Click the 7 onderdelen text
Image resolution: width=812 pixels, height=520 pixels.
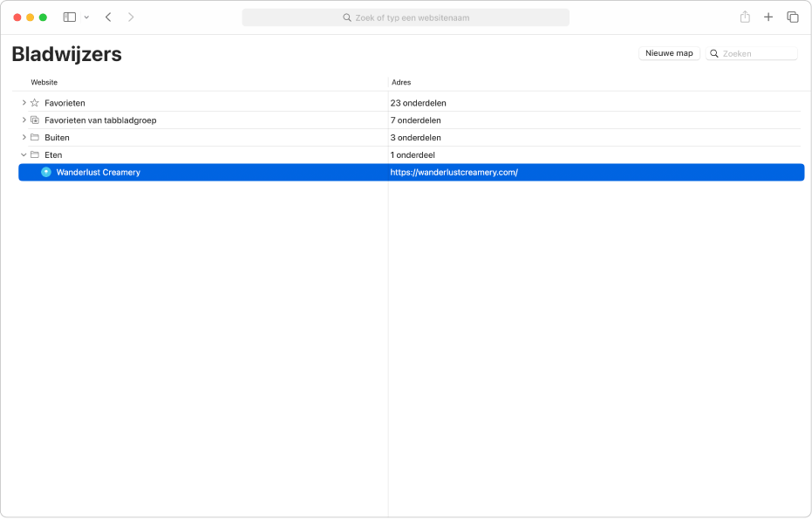415,120
